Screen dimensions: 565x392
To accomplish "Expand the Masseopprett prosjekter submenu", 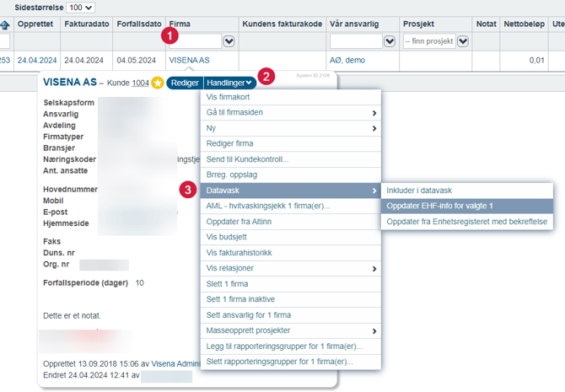I will click(x=291, y=330).
